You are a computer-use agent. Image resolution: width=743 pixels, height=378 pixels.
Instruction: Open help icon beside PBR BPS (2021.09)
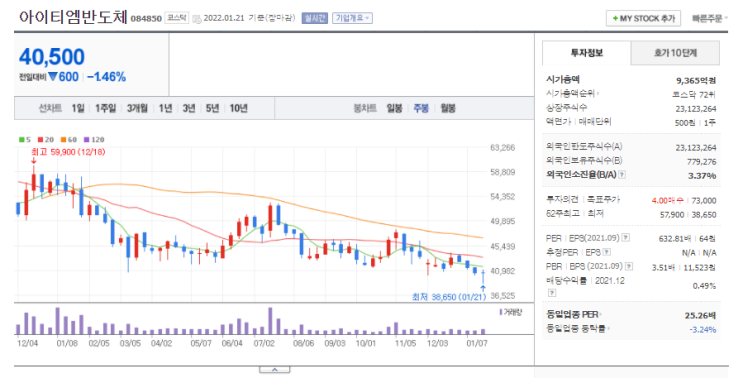pyautogui.click(x=629, y=266)
